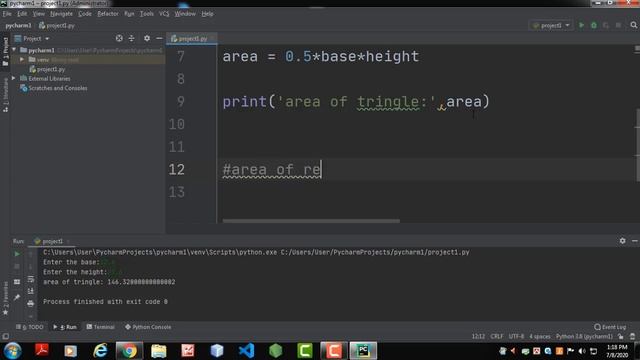
Task: Open the VCS menu
Action: pyautogui.click(x=164, y=14)
